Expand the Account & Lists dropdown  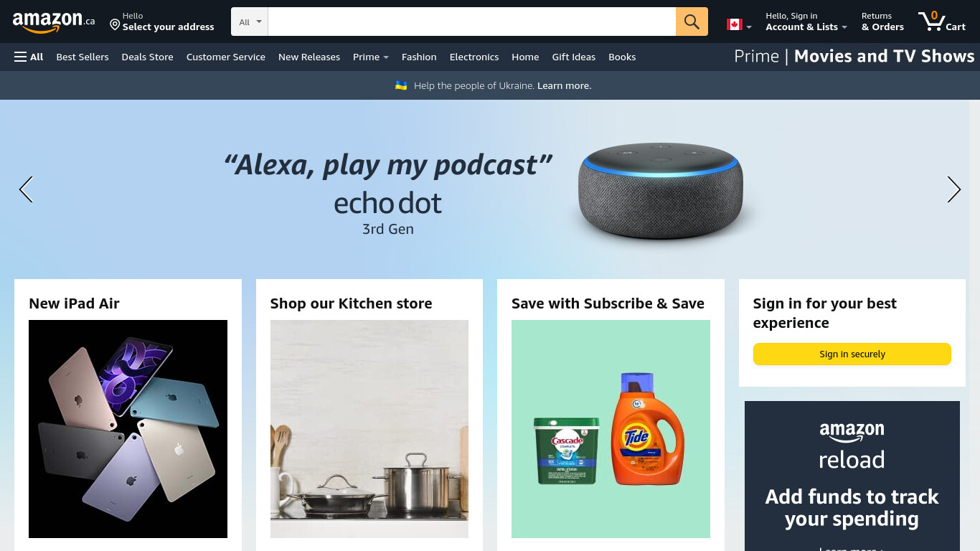pyautogui.click(x=806, y=22)
